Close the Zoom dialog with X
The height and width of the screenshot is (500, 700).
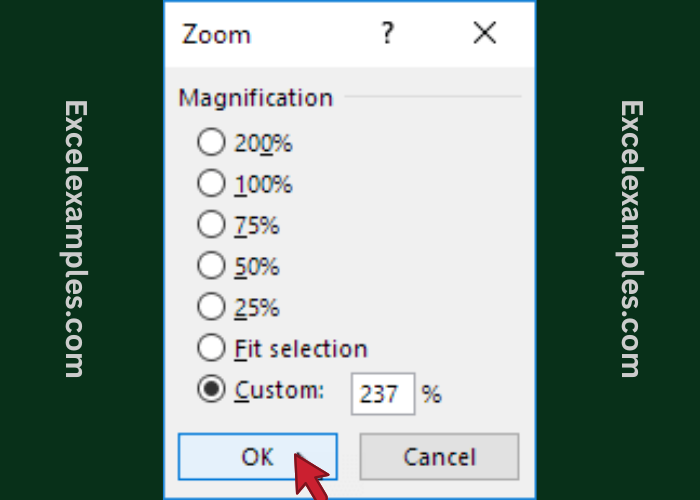[x=485, y=34]
